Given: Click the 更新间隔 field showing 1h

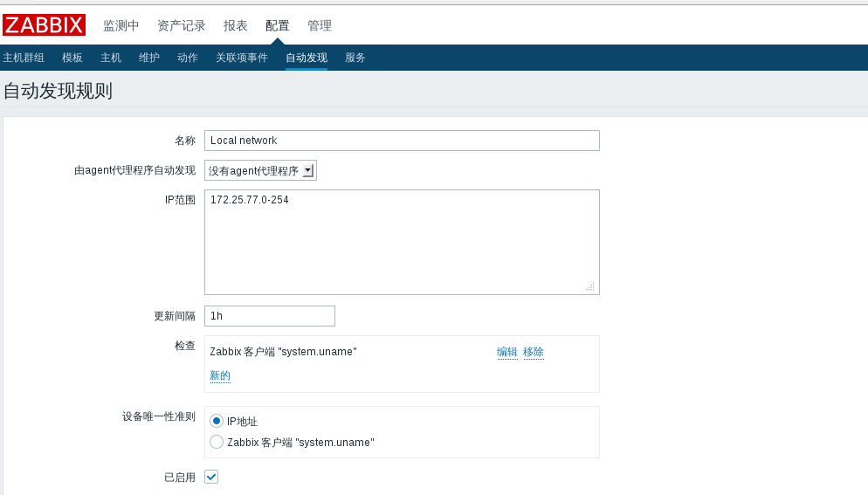Looking at the screenshot, I should 270,316.
